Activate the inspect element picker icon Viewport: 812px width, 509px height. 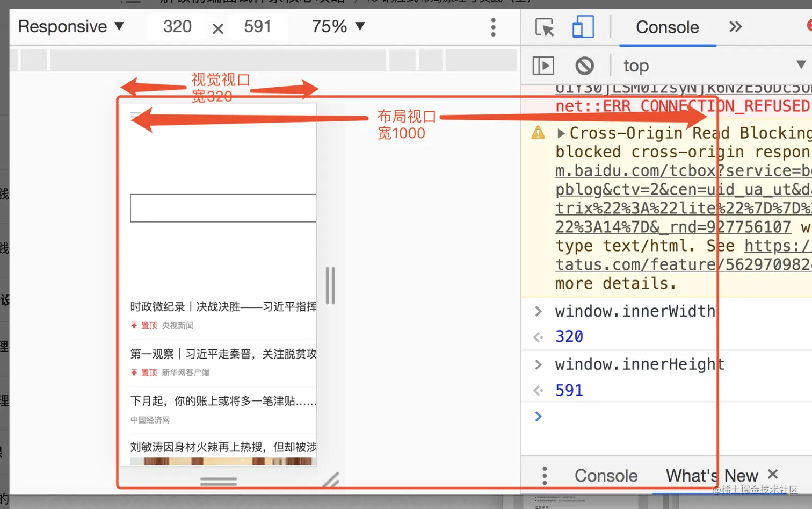tap(545, 27)
